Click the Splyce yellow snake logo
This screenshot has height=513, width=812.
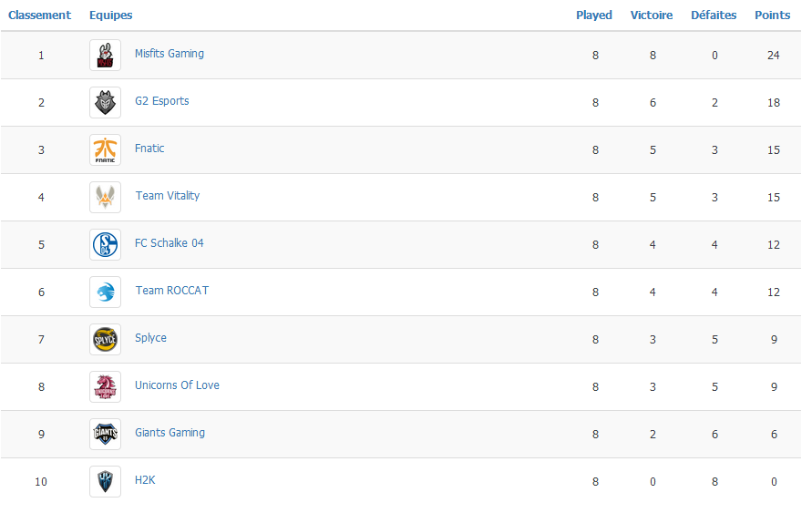(x=105, y=340)
